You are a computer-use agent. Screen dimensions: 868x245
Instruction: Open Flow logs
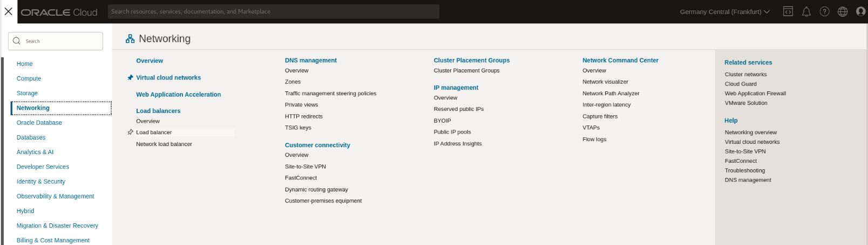(594, 140)
